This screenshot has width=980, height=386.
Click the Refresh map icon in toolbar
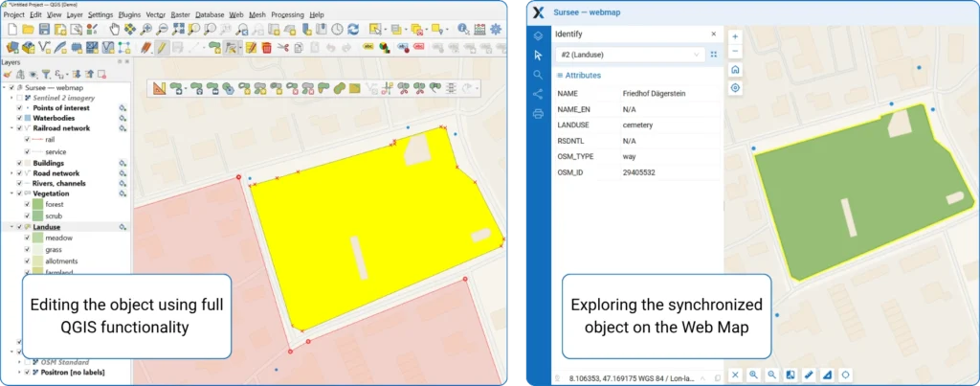tap(355, 30)
